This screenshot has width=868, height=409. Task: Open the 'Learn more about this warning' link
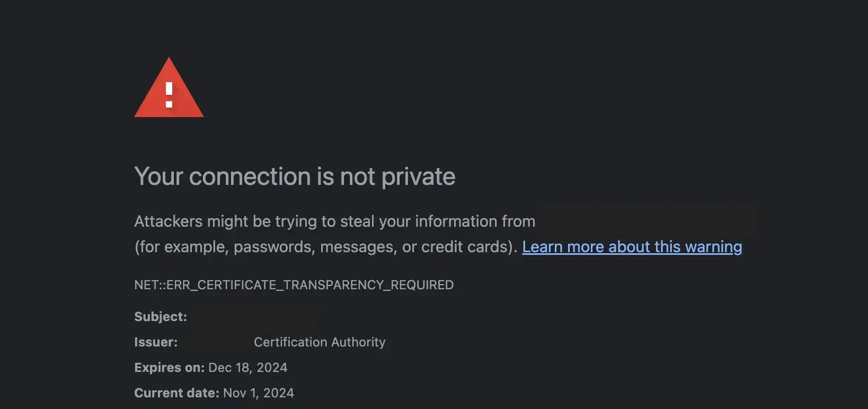coord(632,247)
